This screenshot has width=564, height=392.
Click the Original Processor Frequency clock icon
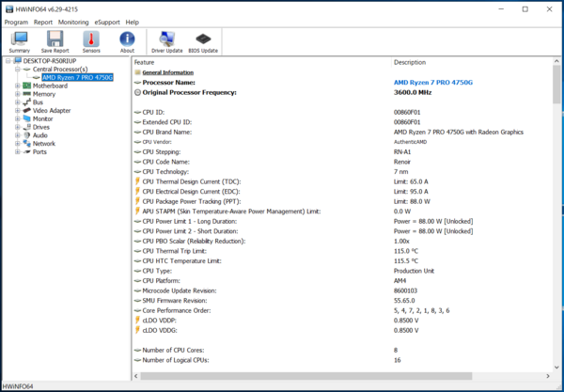point(138,92)
